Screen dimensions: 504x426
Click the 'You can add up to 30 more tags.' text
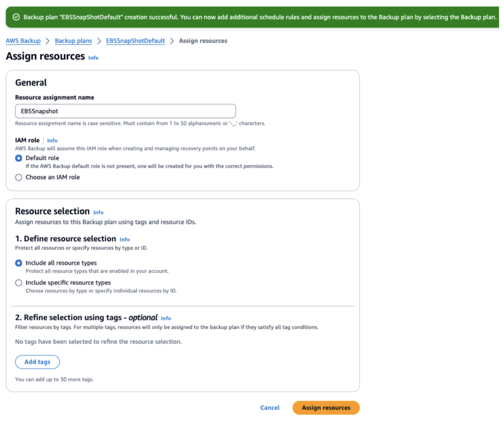(54, 380)
